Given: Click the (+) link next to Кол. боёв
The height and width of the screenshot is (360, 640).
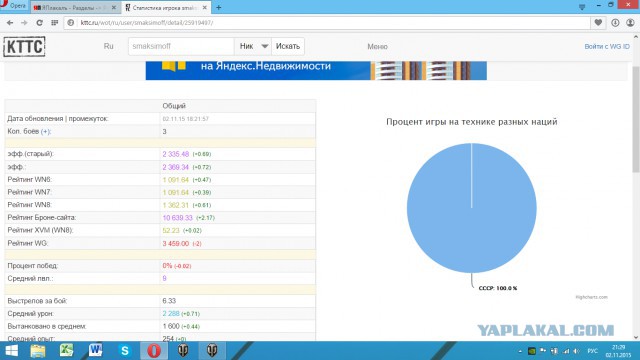Looking at the screenshot, I should click(x=45, y=131).
